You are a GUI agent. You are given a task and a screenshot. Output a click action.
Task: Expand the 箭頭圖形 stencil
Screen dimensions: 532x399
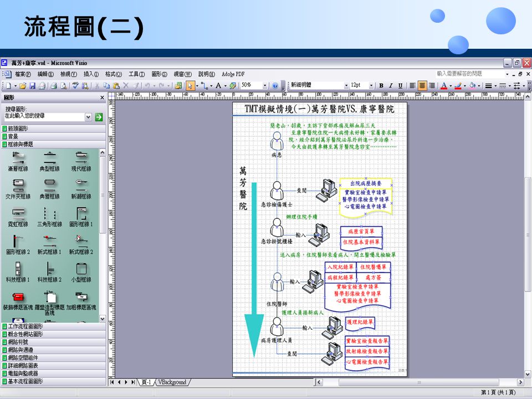tap(54, 129)
